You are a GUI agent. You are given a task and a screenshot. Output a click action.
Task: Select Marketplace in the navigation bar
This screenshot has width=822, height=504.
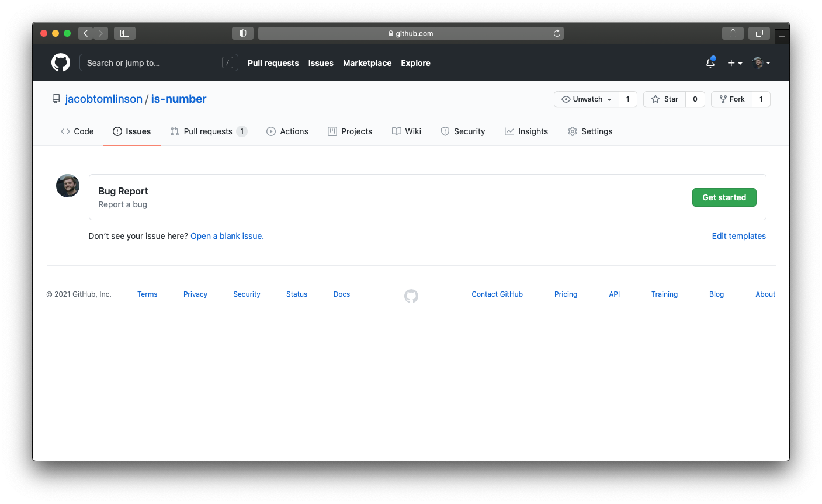pyautogui.click(x=367, y=63)
